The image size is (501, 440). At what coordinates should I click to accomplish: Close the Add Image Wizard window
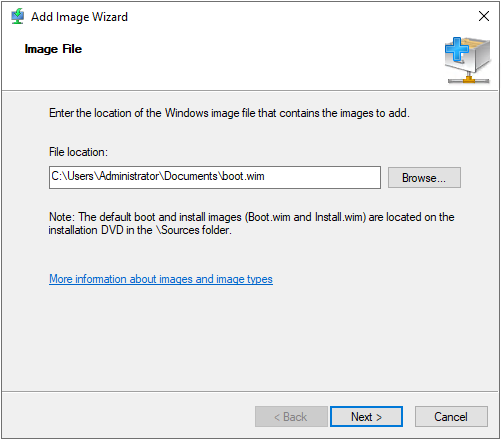(484, 16)
